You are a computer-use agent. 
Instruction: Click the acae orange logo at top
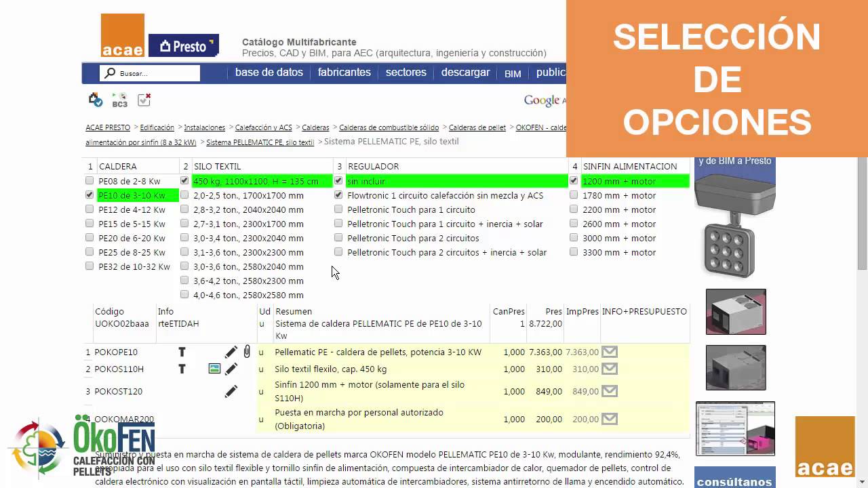pyautogui.click(x=123, y=35)
